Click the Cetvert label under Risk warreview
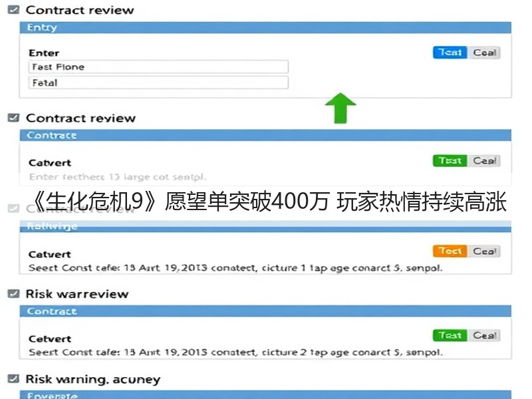This screenshot has width=532, height=399. pos(50,338)
